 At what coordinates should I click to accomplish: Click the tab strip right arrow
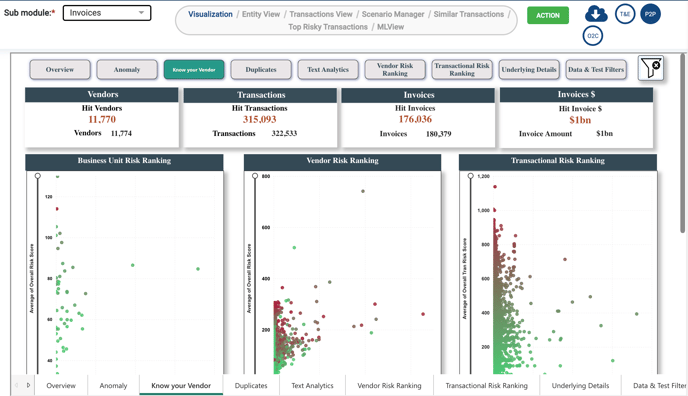28,385
